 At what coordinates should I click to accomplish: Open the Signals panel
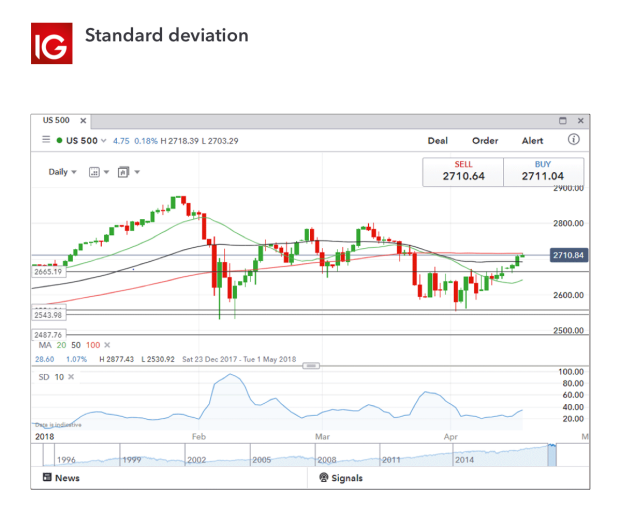[x=341, y=478]
